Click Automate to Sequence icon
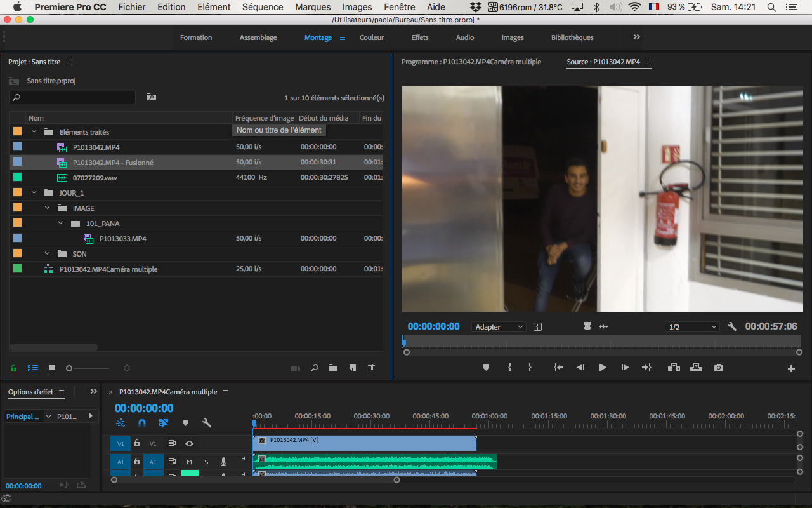The height and width of the screenshot is (508, 812). point(295,368)
